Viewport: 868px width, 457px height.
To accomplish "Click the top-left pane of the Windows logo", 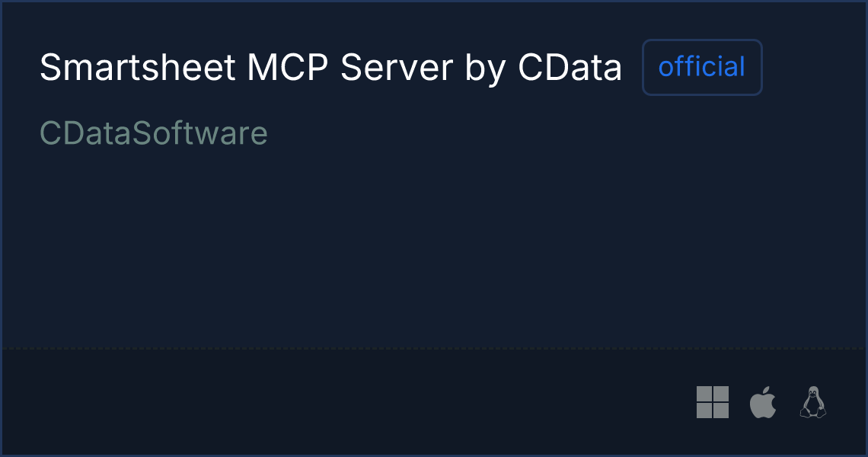I will click(704, 394).
